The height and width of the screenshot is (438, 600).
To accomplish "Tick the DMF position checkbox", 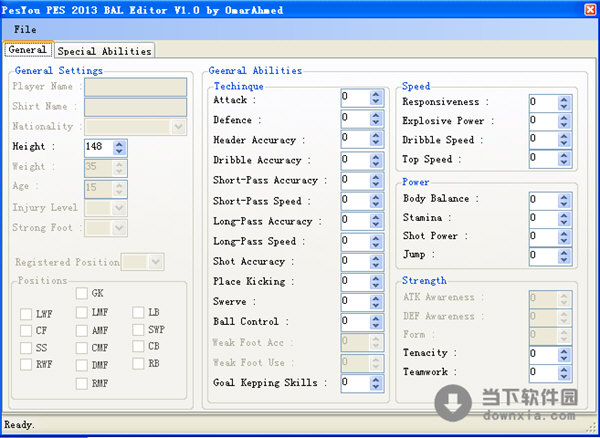I will (82, 365).
